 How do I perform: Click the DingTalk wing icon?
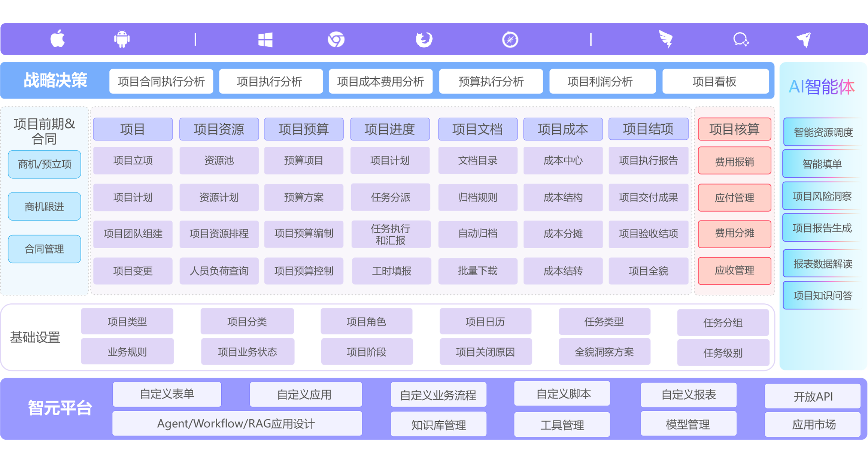point(666,39)
